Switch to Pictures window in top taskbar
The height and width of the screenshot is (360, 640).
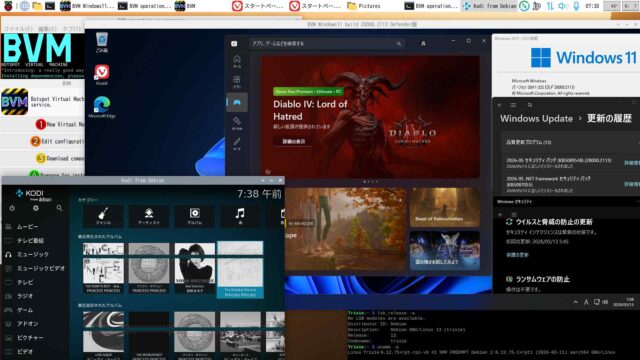[x=364, y=6]
